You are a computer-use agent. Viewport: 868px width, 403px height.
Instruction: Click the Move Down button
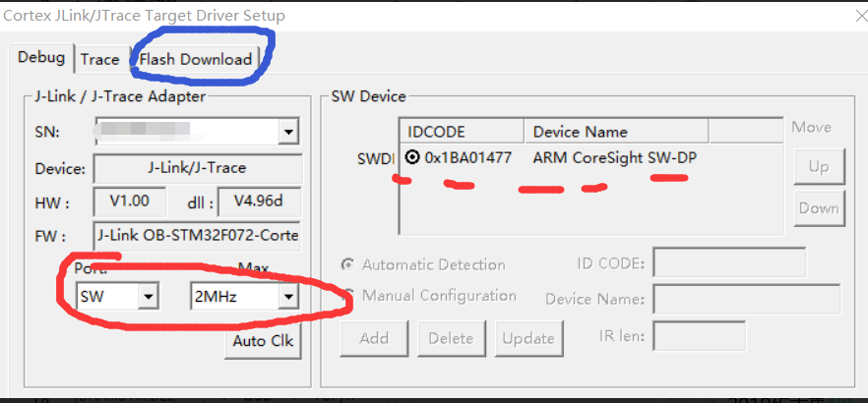tap(819, 207)
